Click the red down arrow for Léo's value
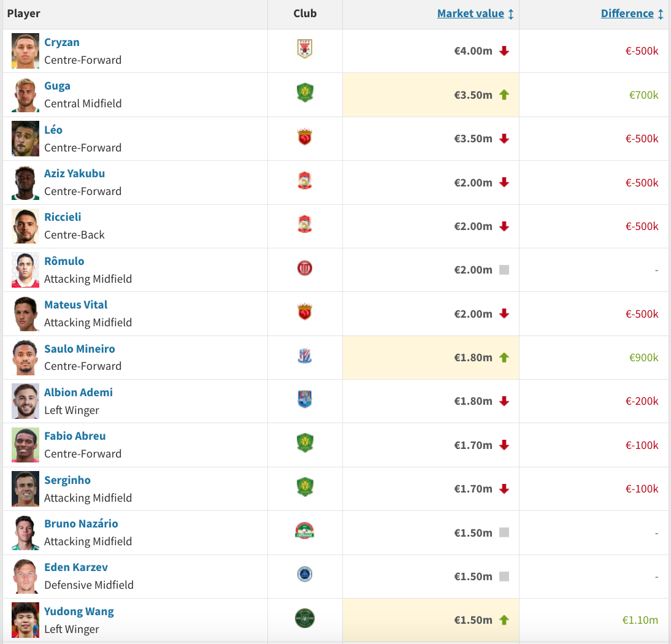Image resolution: width=671 pixels, height=644 pixels. pyautogui.click(x=504, y=139)
